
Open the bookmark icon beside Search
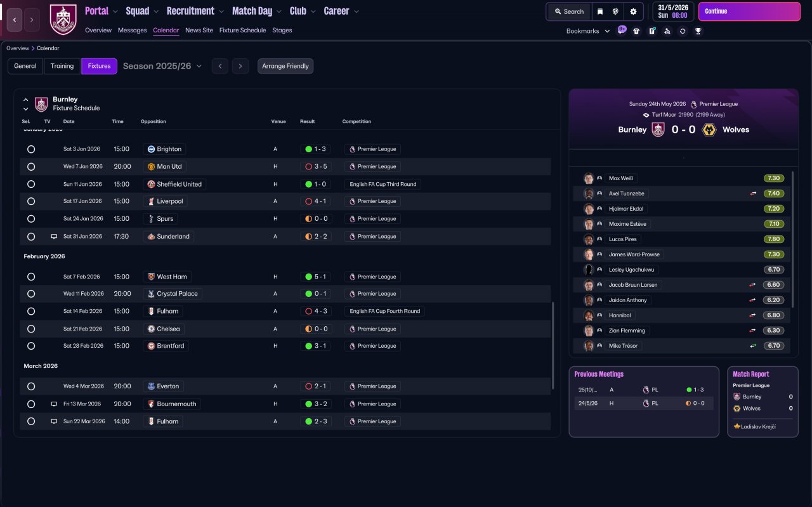(x=600, y=11)
